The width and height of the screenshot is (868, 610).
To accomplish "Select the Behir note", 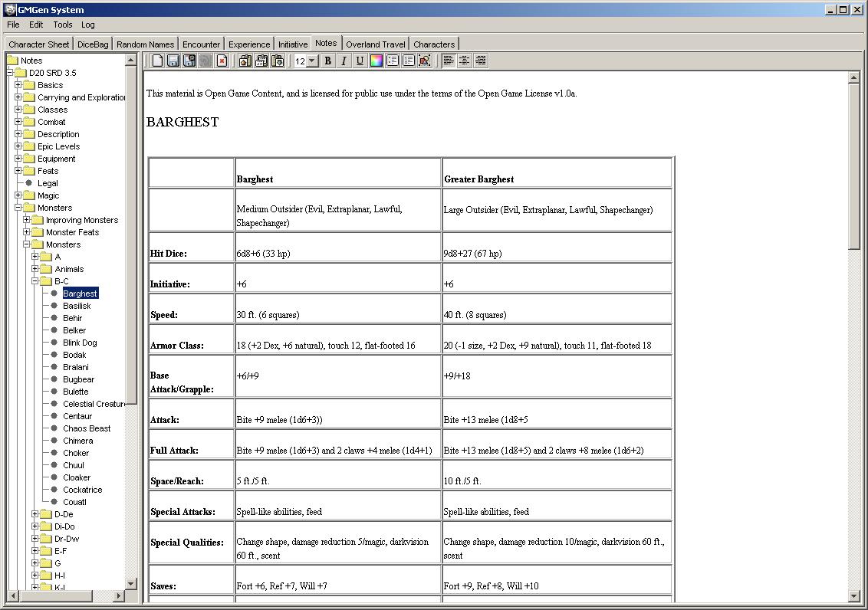I will tap(73, 318).
